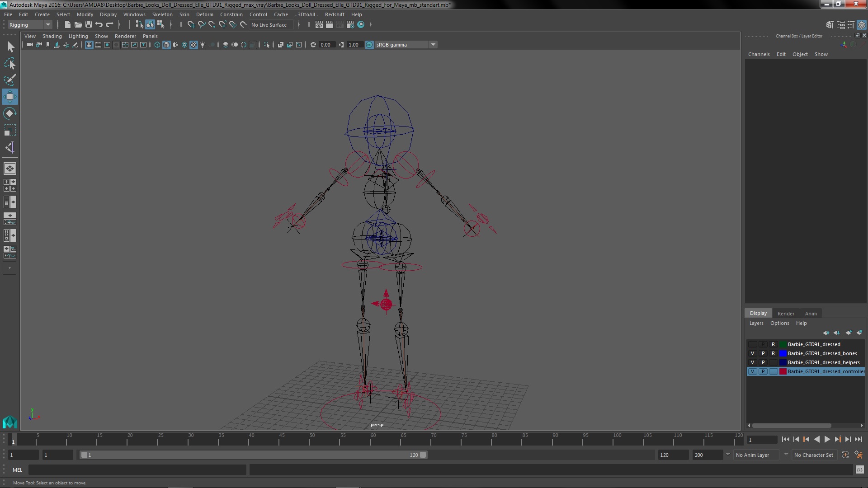Select the Rotate tool
Viewport: 868px width, 488px height.
(10, 113)
